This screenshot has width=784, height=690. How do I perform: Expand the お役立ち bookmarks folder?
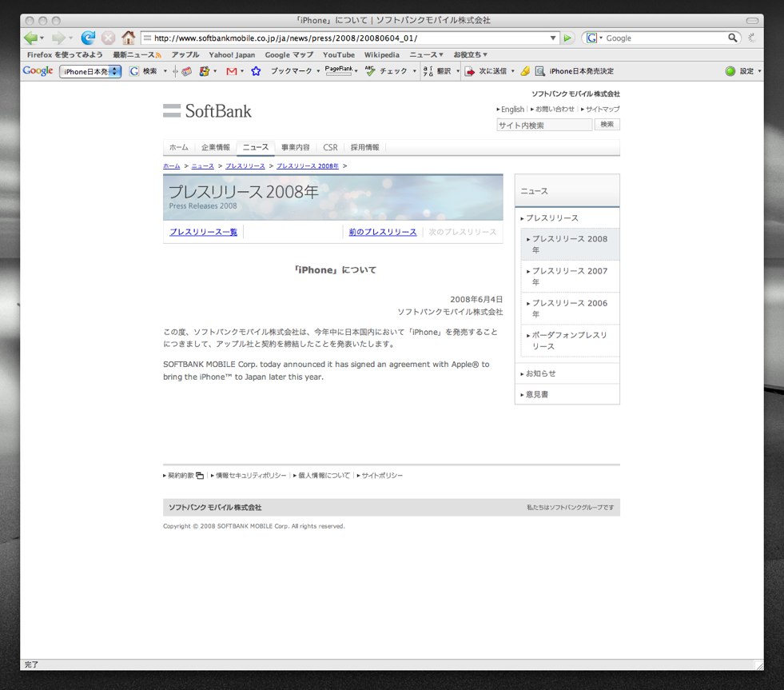coord(470,55)
